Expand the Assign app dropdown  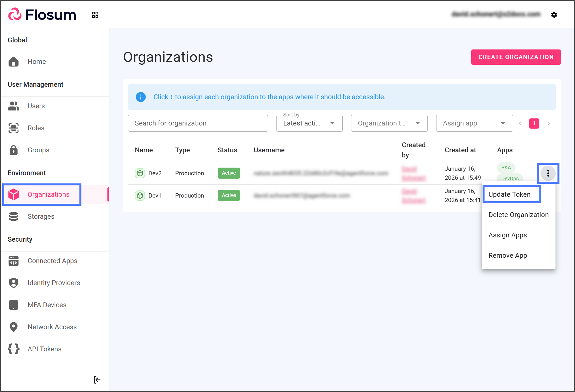pos(474,123)
